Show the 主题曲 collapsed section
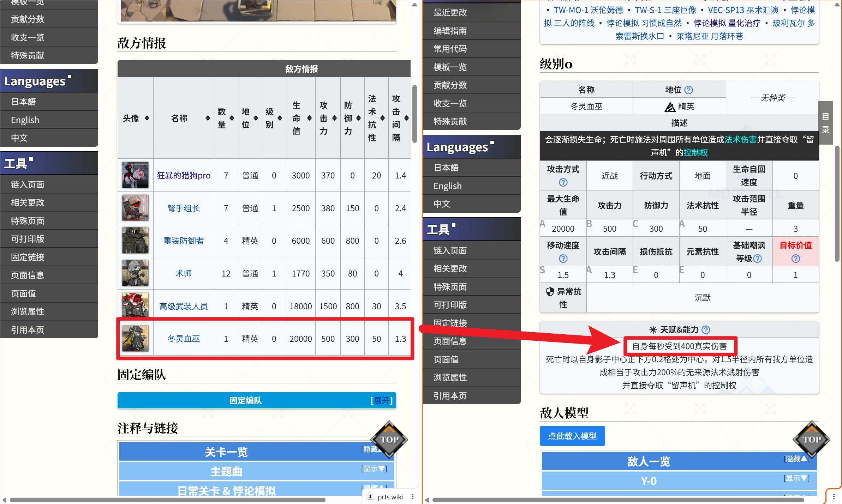 pyautogui.click(x=374, y=469)
